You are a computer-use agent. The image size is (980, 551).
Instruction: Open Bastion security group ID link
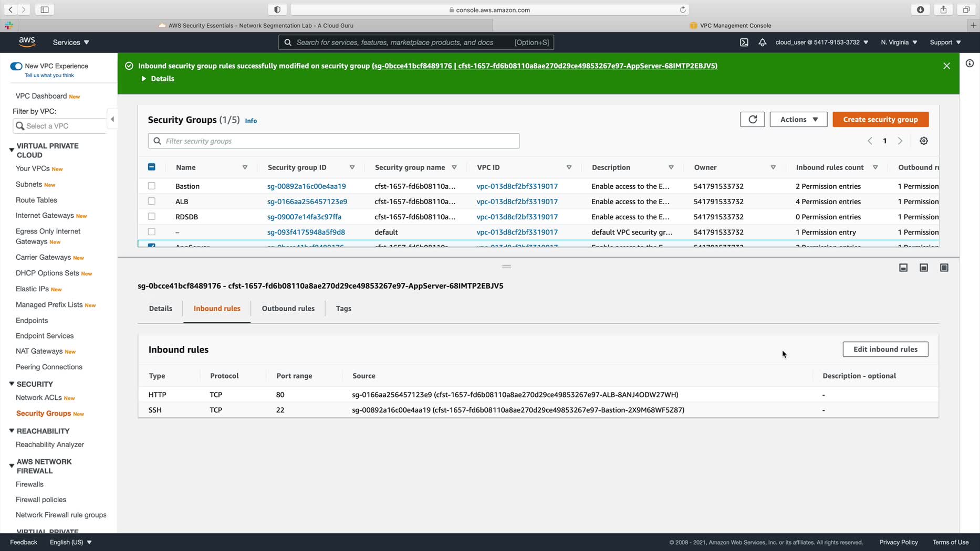(x=307, y=186)
